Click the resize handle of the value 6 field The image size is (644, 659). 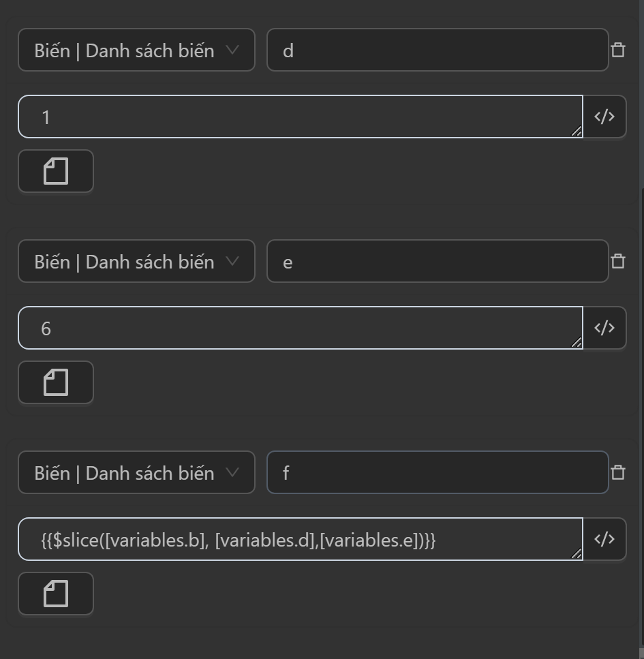[577, 343]
